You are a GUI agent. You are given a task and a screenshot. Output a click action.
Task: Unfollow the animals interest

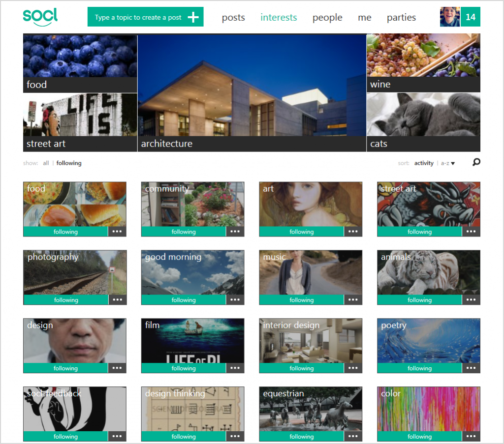[x=419, y=300]
